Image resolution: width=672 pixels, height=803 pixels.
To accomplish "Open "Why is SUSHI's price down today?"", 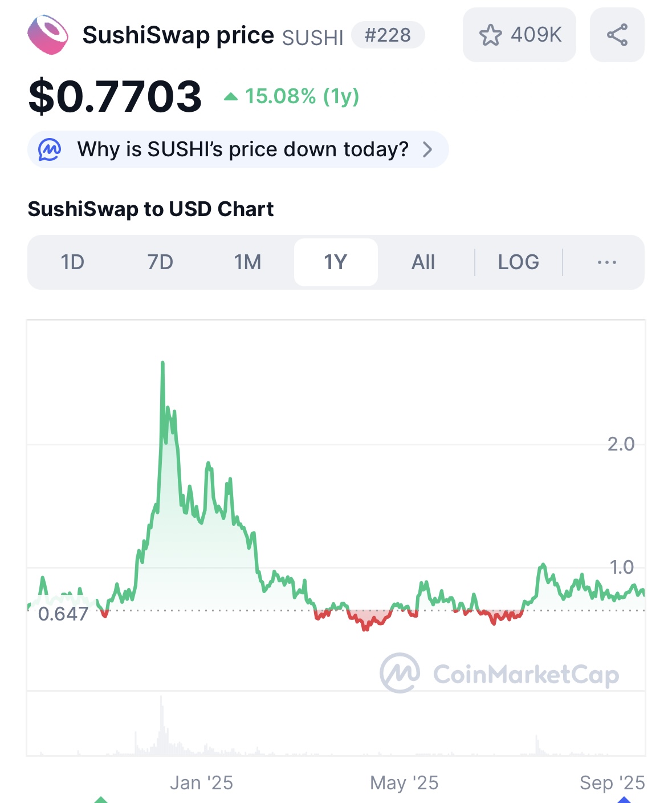I will (x=243, y=150).
